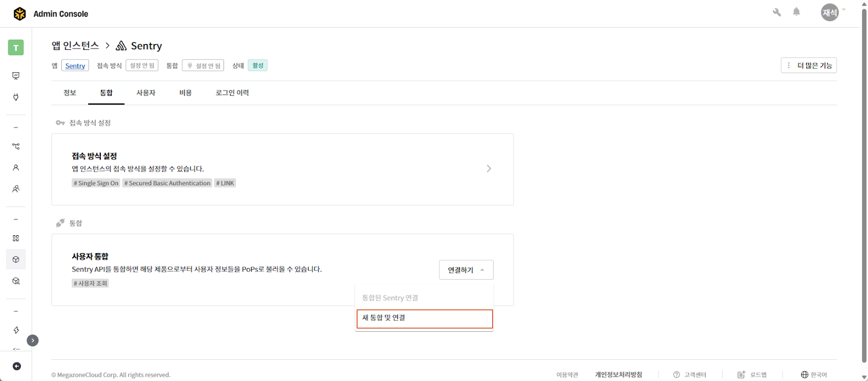
Task: Click the # Single Sign On tag
Action: pos(96,183)
